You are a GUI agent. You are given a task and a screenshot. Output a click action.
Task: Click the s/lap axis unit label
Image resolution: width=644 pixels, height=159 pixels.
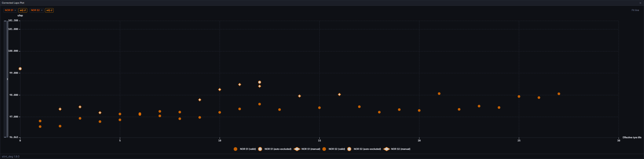click(20, 15)
